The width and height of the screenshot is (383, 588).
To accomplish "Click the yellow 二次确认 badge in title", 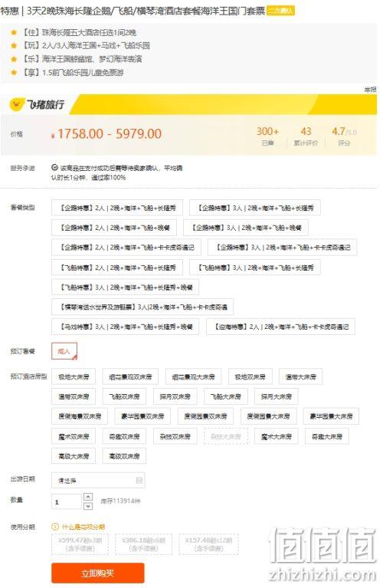I will point(280,11).
